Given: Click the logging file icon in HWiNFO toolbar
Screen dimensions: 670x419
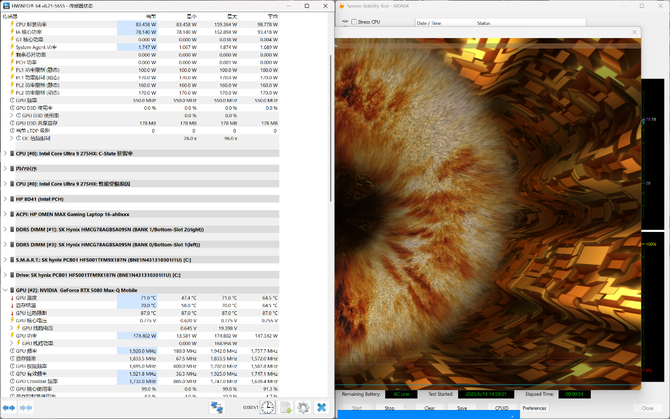Looking at the screenshot, I should coord(286,408).
